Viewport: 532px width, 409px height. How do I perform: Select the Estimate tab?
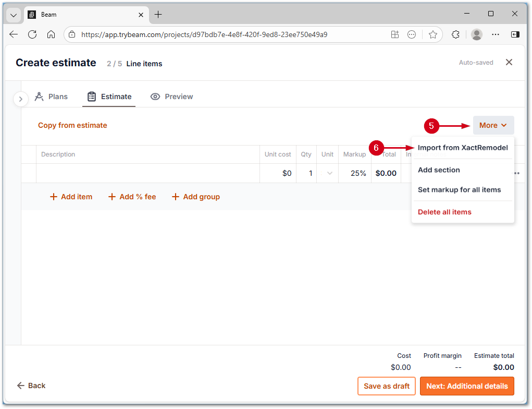[109, 97]
